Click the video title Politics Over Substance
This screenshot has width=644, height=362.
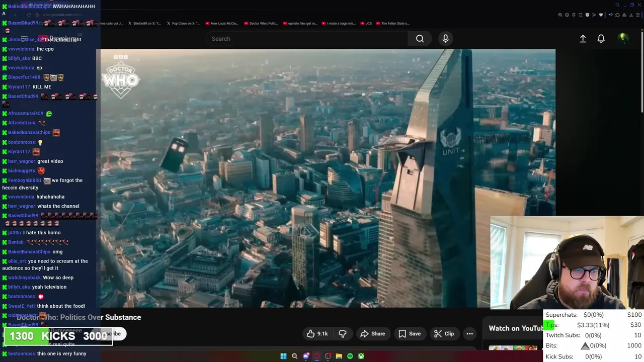pos(79,317)
